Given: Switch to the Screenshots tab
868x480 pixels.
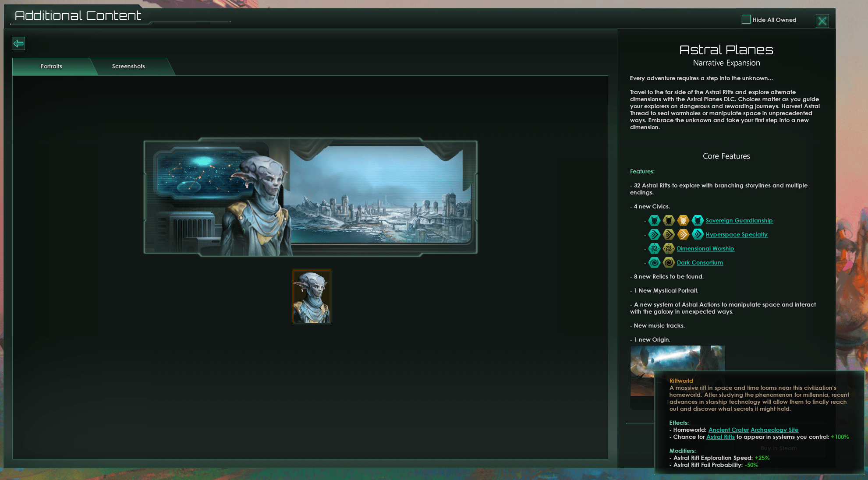Looking at the screenshot, I should [x=128, y=66].
